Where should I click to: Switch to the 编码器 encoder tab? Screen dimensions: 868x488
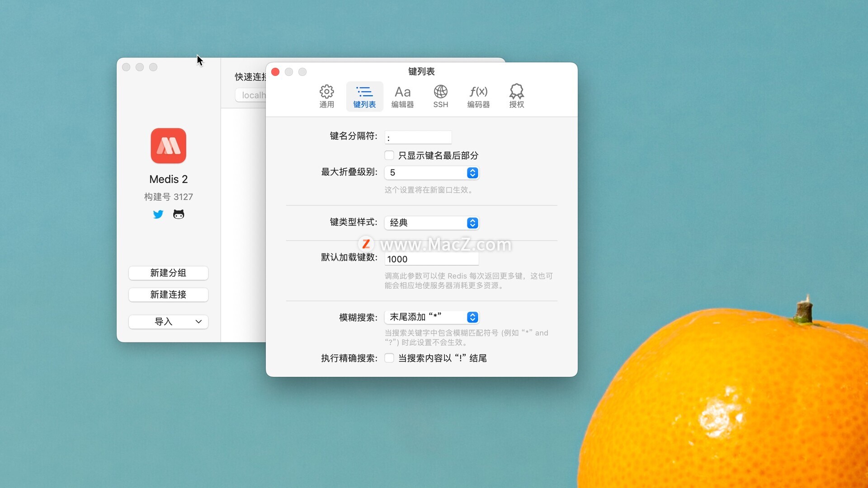(478, 96)
